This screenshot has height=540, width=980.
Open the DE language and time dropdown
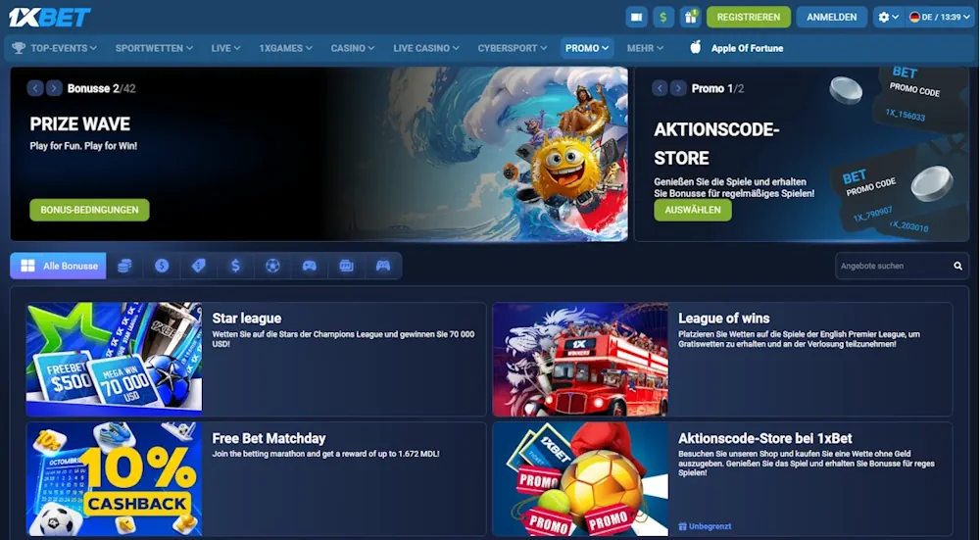(x=940, y=17)
